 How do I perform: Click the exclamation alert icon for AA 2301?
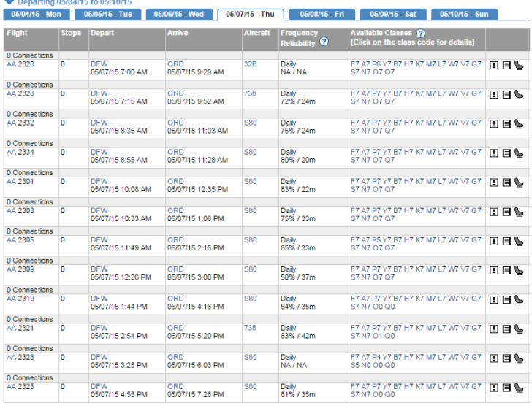494,183
